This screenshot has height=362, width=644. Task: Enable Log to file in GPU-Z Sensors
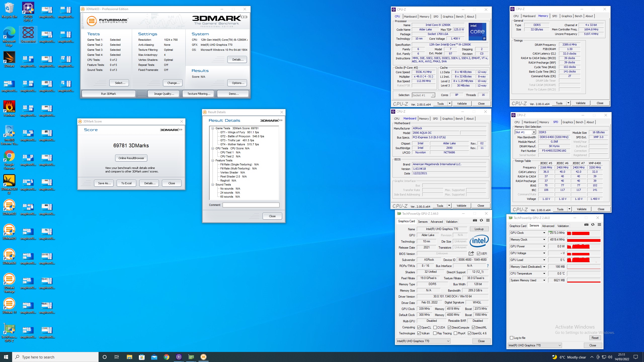pyautogui.click(x=511, y=338)
